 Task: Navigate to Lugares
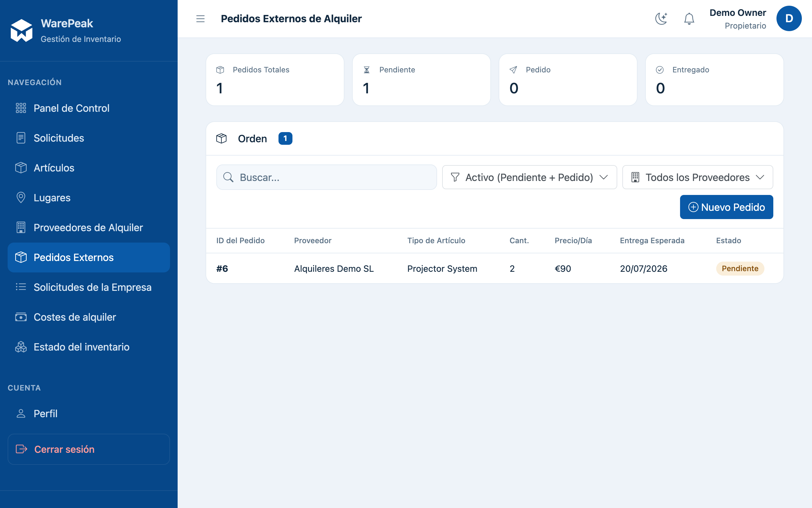88,197
